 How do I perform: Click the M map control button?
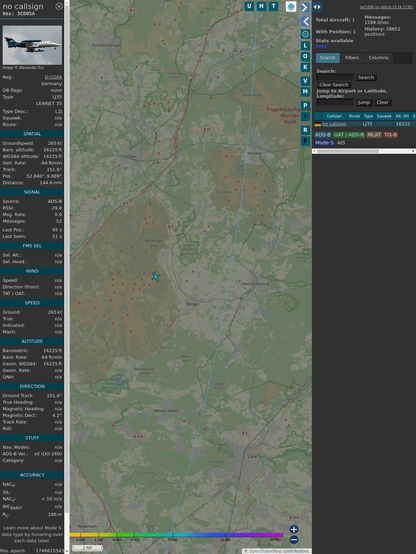point(305,92)
